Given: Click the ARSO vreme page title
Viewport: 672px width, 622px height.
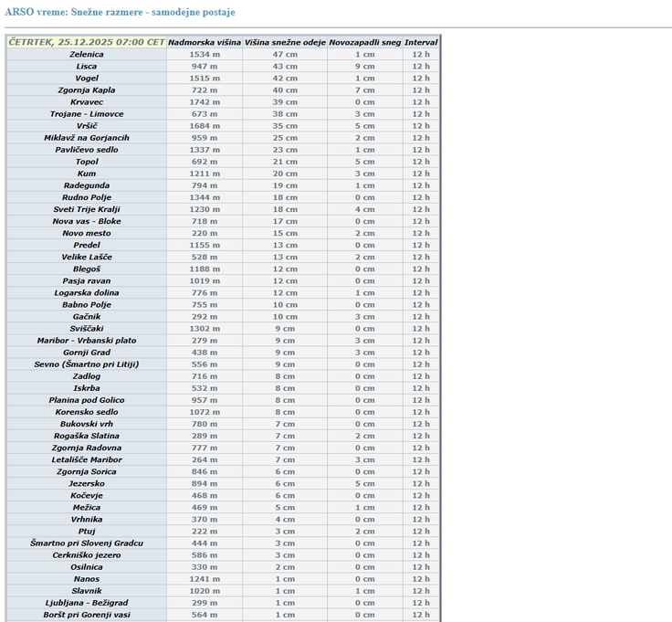Looking at the screenshot, I should tap(120, 13).
